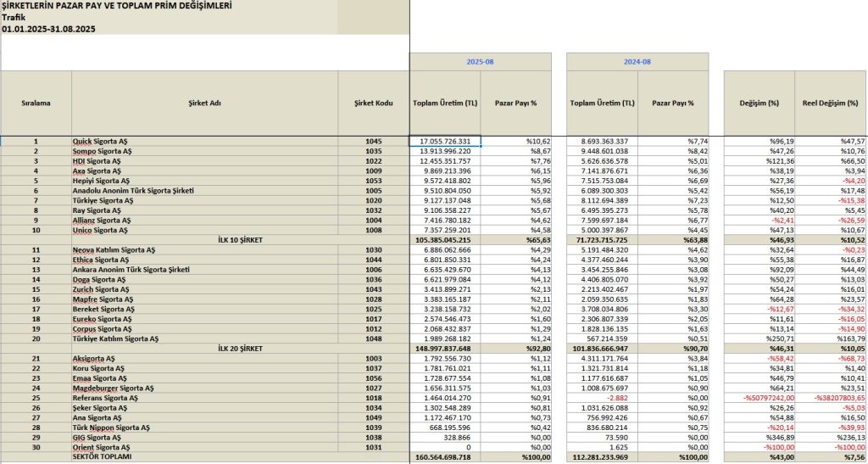Select Ray Sigorta AŞ company cell

[205, 210]
